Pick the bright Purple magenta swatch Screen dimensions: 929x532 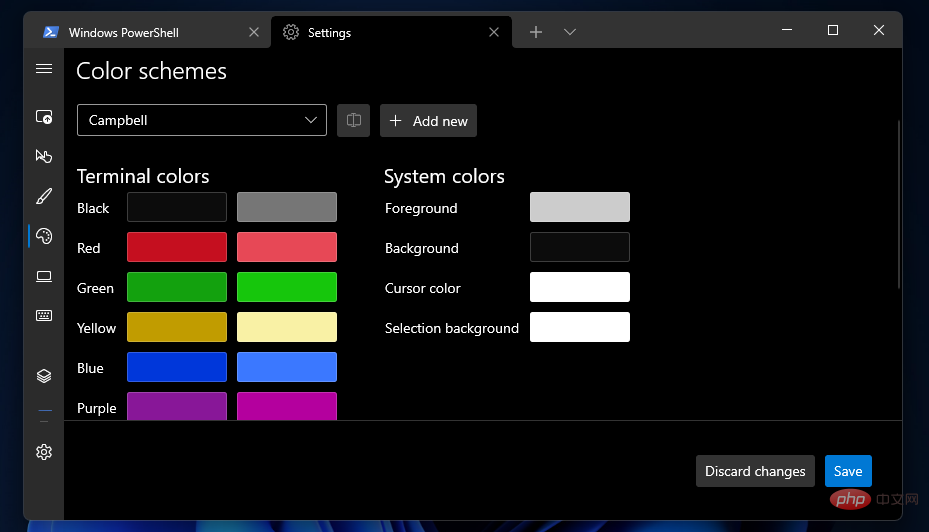pos(287,406)
